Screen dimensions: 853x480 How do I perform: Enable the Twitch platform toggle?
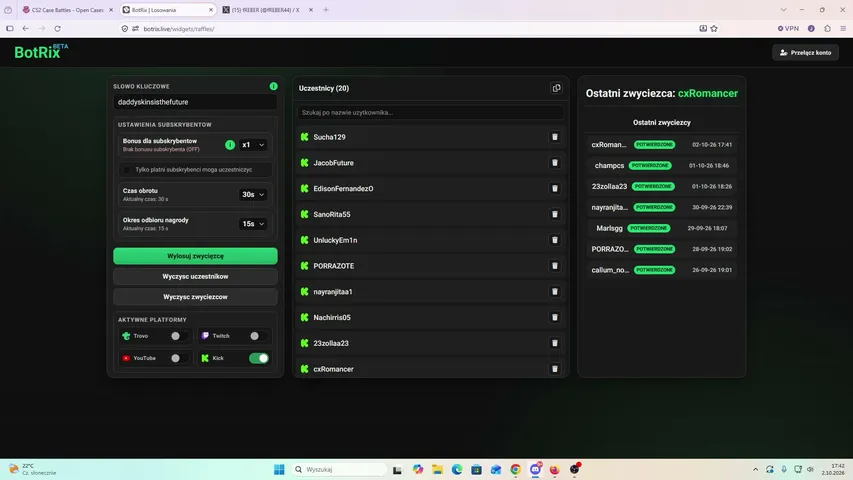tap(258, 336)
